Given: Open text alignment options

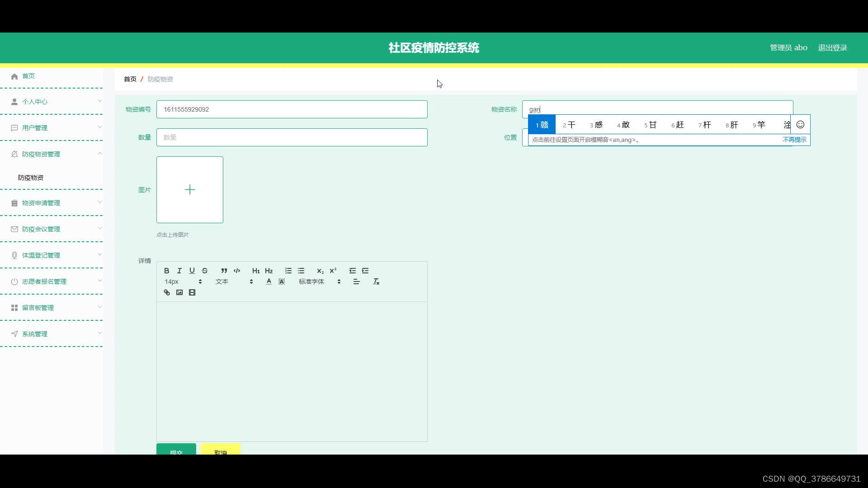Looking at the screenshot, I should [356, 282].
